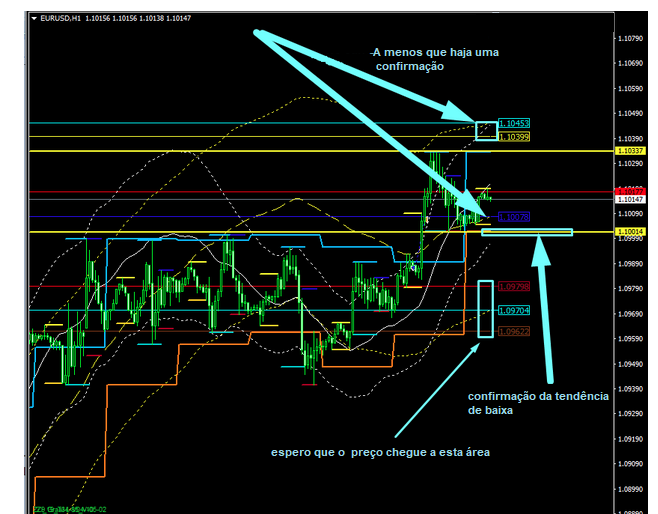Click 1.09890 on the price scale
The height and width of the screenshot is (514, 658).
point(630,264)
